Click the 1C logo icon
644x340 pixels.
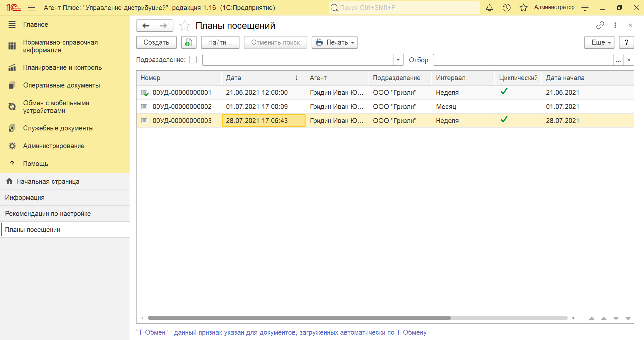coord(13,7)
